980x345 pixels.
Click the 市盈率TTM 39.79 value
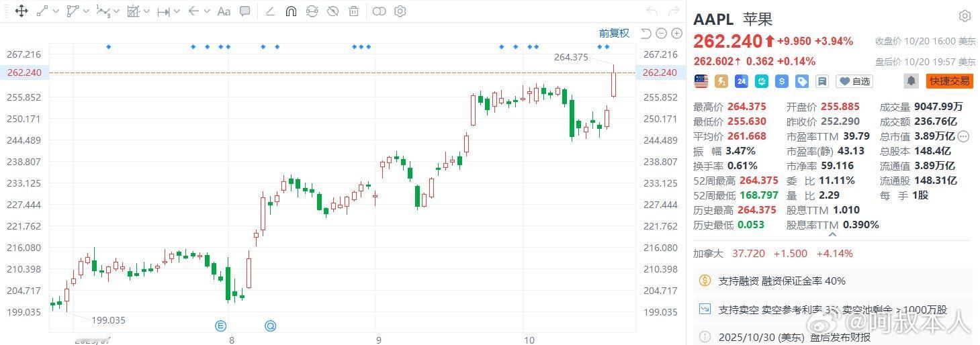(x=856, y=136)
